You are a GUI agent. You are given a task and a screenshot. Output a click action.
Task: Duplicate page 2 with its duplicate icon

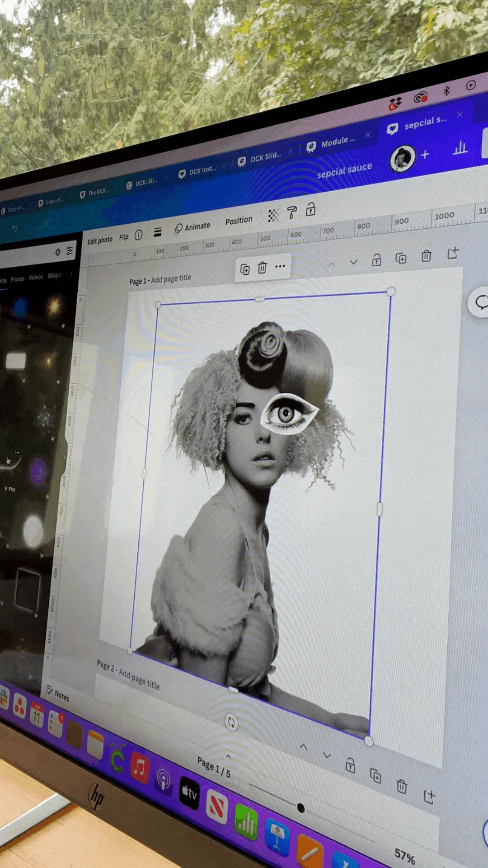pyautogui.click(x=375, y=775)
